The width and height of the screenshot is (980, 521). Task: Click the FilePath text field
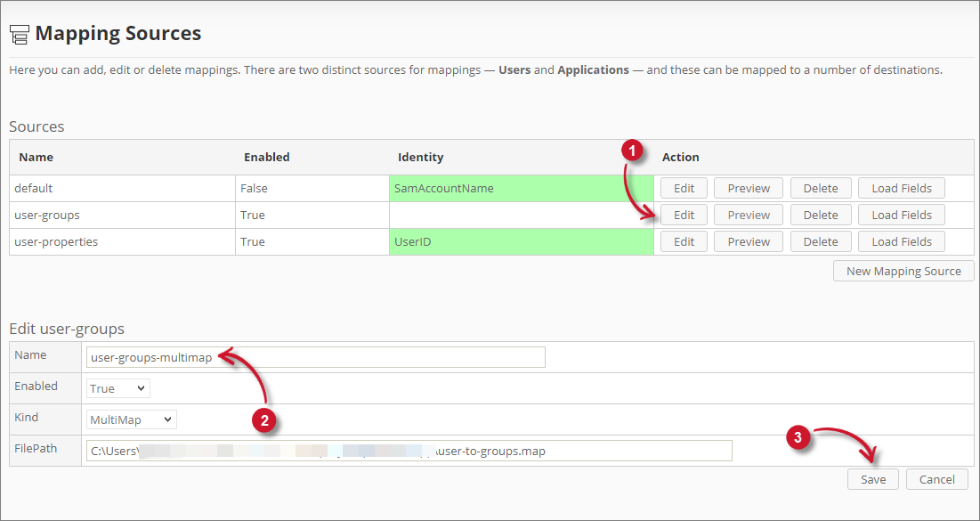point(409,451)
